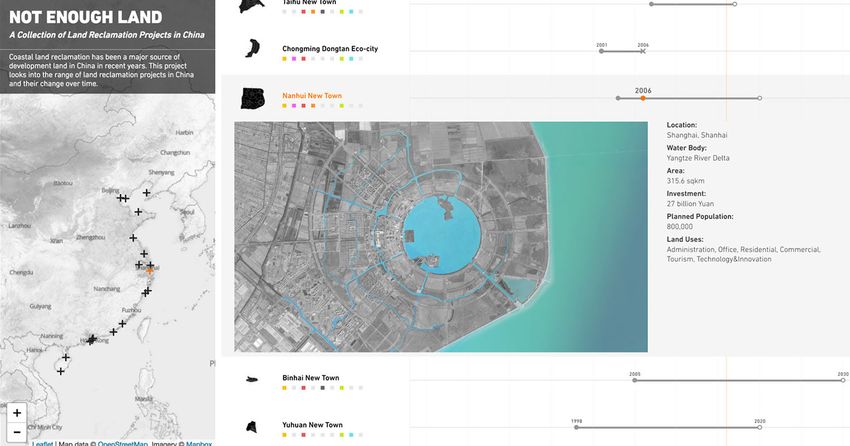
Task: Select the southernmost cross marker on Hainan
Action: click(x=61, y=371)
